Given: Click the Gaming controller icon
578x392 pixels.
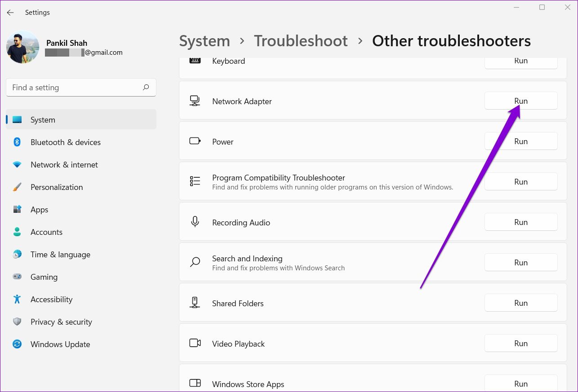Looking at the screenshot, I should click(17, 277).
